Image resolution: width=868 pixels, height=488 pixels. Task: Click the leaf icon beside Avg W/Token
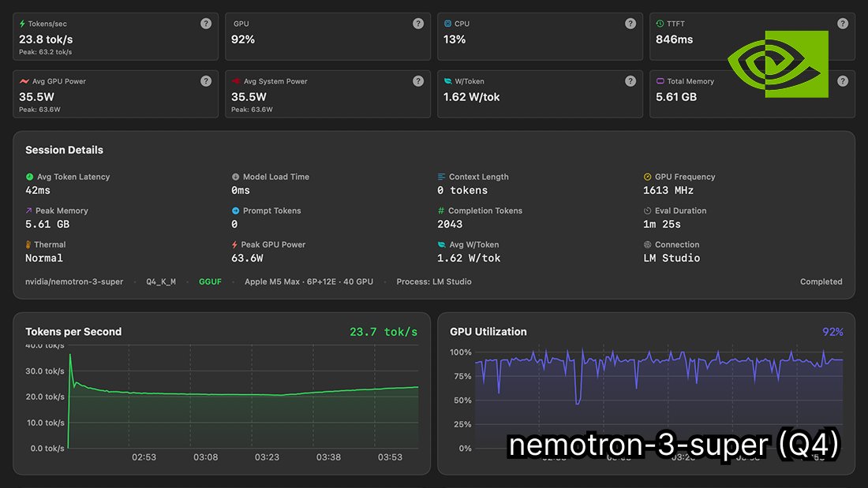click(441, 244)
